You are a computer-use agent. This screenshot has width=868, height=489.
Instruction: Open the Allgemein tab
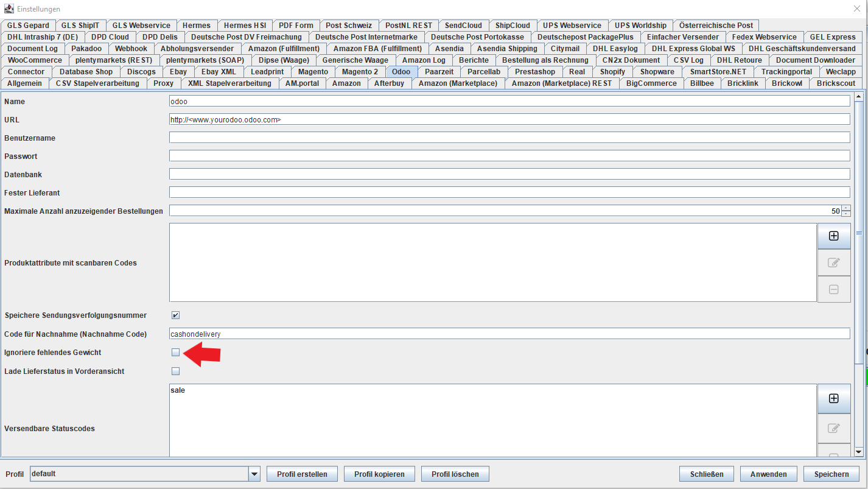[25, 83]
